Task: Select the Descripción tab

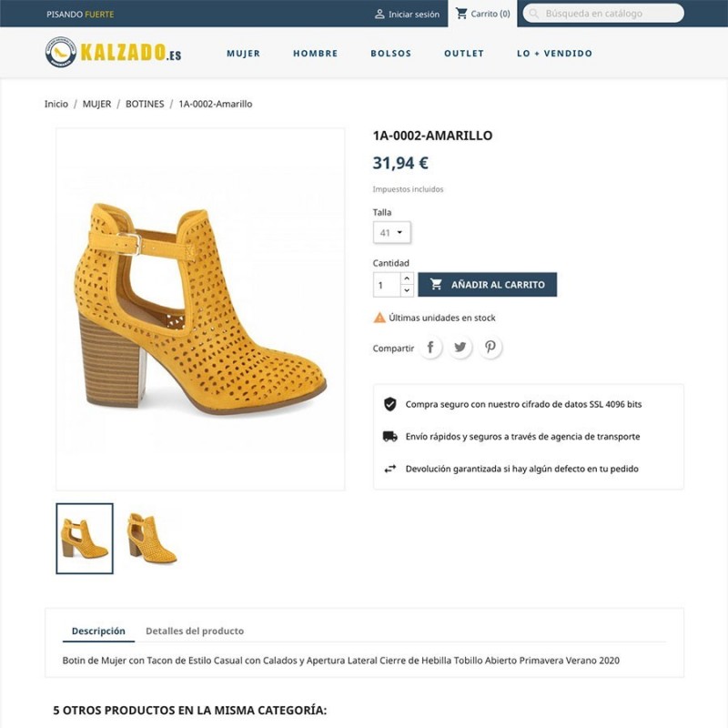Action: click(x=98, y=631)
